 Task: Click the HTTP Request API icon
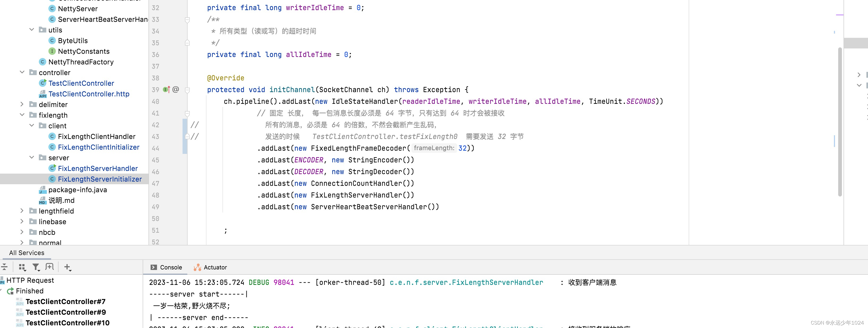(x=2, y=280)
